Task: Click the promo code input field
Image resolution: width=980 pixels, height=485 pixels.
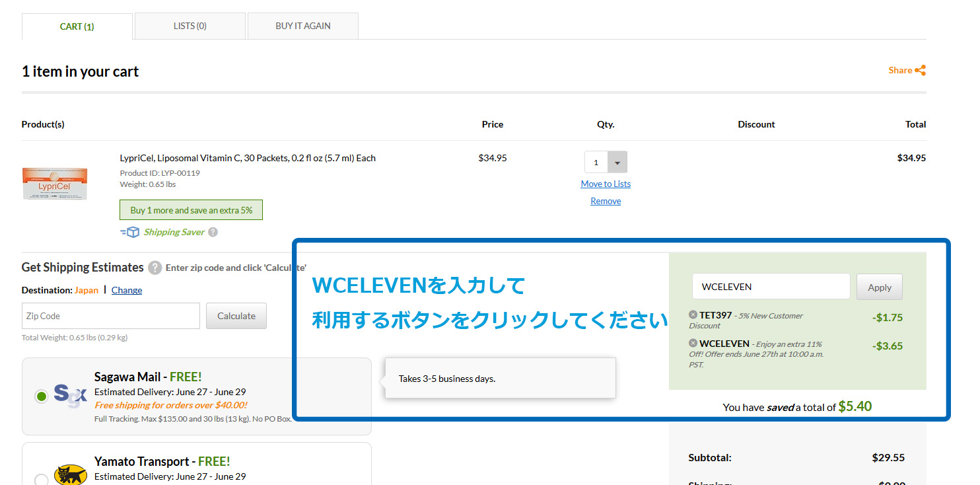Action: tap(771, 287)
